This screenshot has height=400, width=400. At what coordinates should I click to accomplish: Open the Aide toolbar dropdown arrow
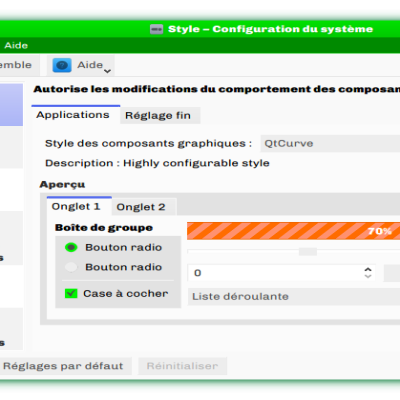(107, 71)
